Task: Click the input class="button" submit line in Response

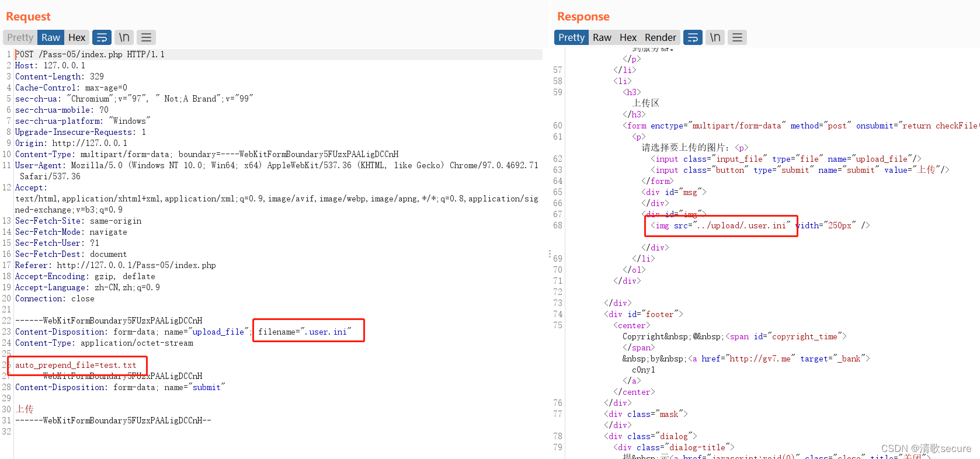Action: coord(800,170)
